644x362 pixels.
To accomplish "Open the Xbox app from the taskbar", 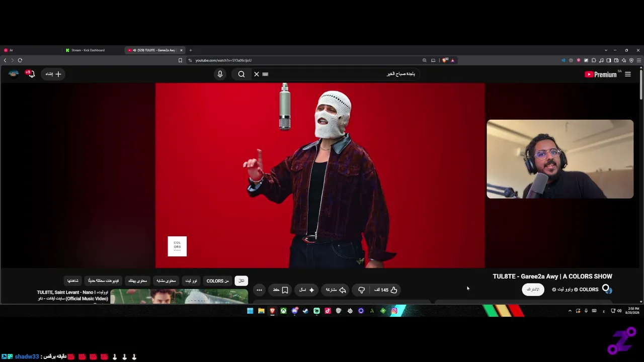I will tap(284, 311).
